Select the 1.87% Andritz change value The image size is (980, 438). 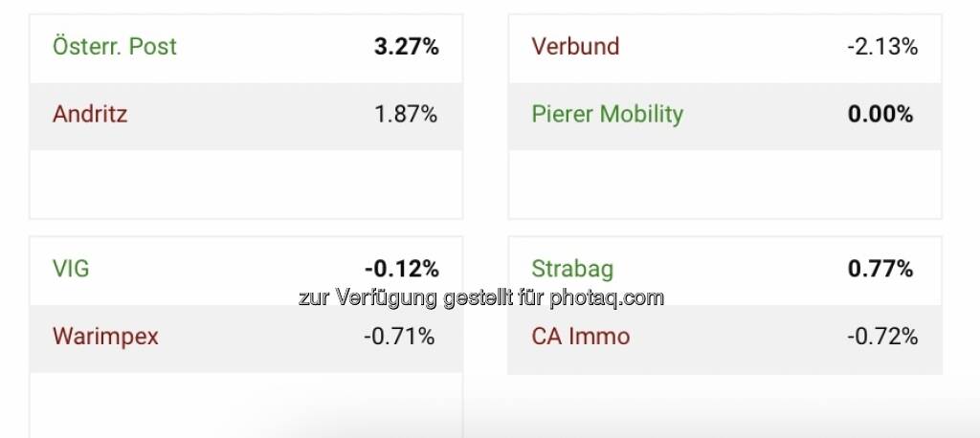pyautogui.click(x=406, y=115)
